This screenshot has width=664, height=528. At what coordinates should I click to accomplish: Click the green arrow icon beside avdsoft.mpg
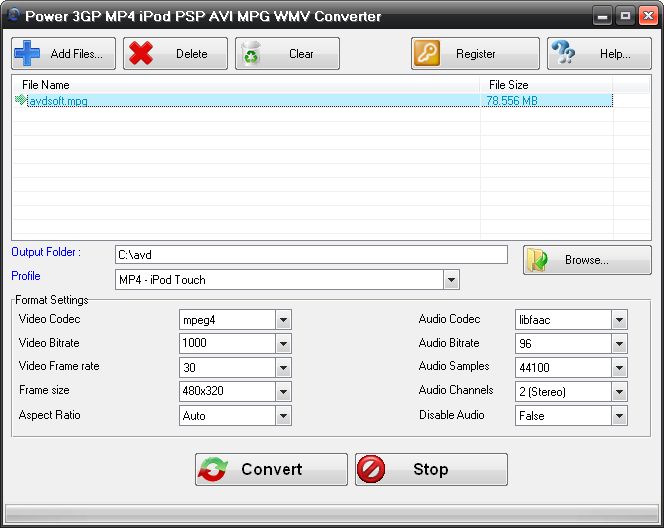20,100
